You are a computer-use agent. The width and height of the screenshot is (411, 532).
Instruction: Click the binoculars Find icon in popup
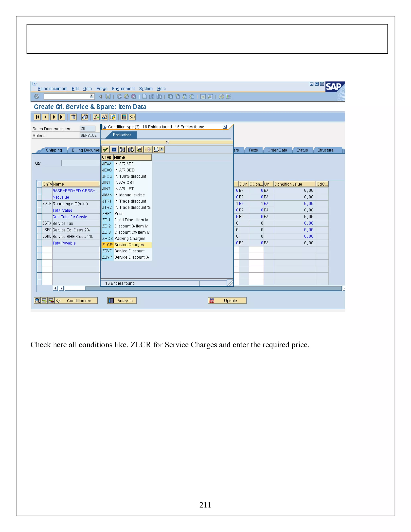[x=122, y=150]
